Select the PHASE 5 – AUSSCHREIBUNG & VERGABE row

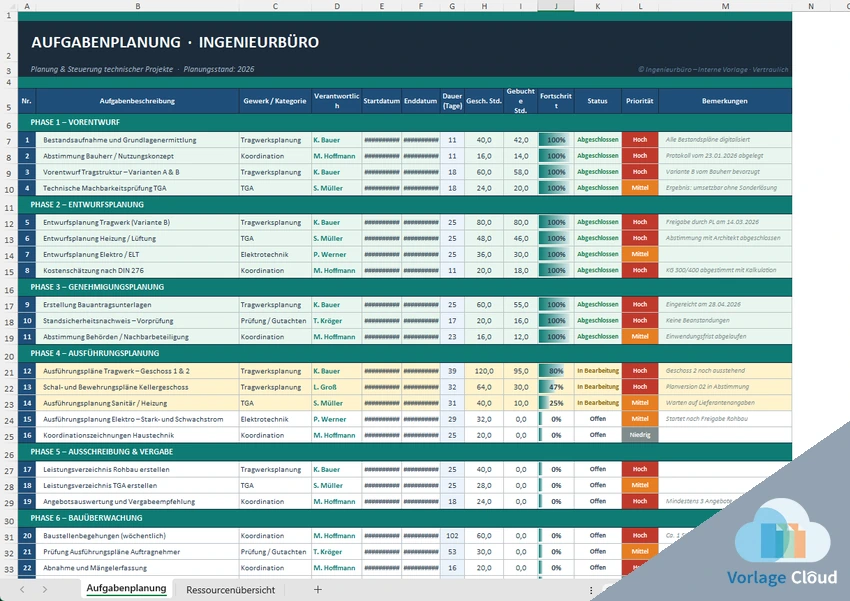click(x=405, y=452)
